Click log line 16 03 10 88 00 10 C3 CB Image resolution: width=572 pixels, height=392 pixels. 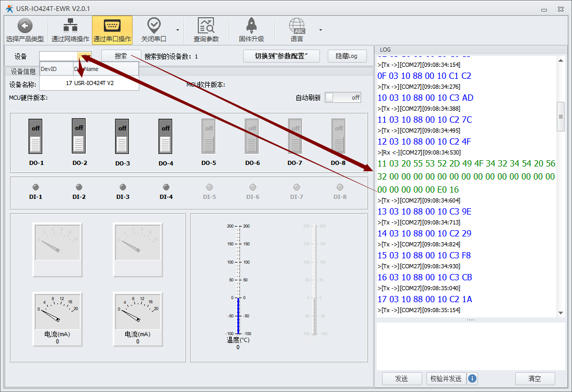coord(425,277)
